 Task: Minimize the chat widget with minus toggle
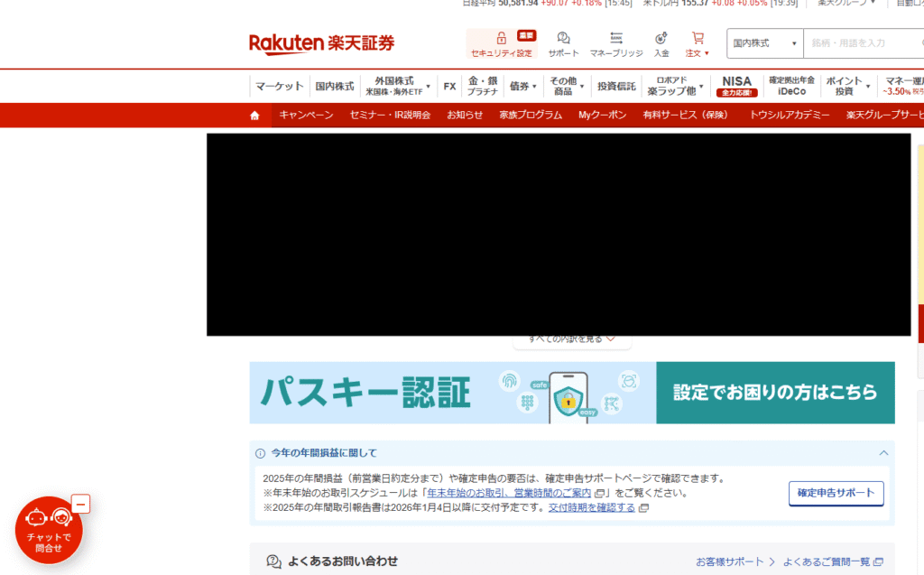[82, 504]
